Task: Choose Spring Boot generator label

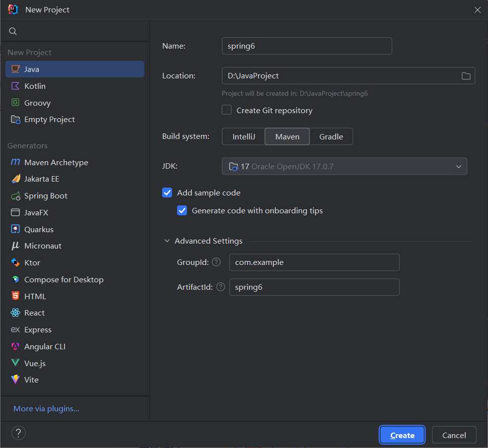Action: [x=46, y=196]
